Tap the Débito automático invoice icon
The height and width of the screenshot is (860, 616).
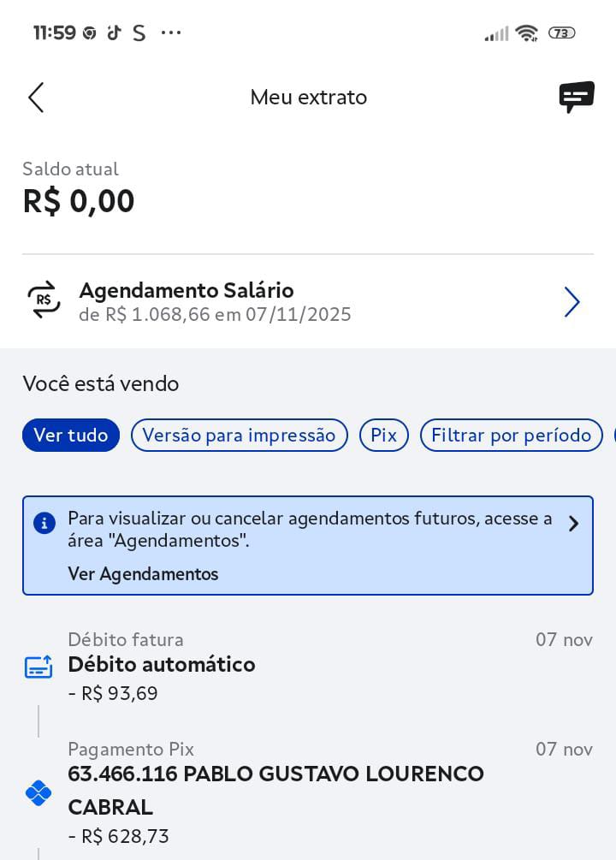click(x=38, y=667)
